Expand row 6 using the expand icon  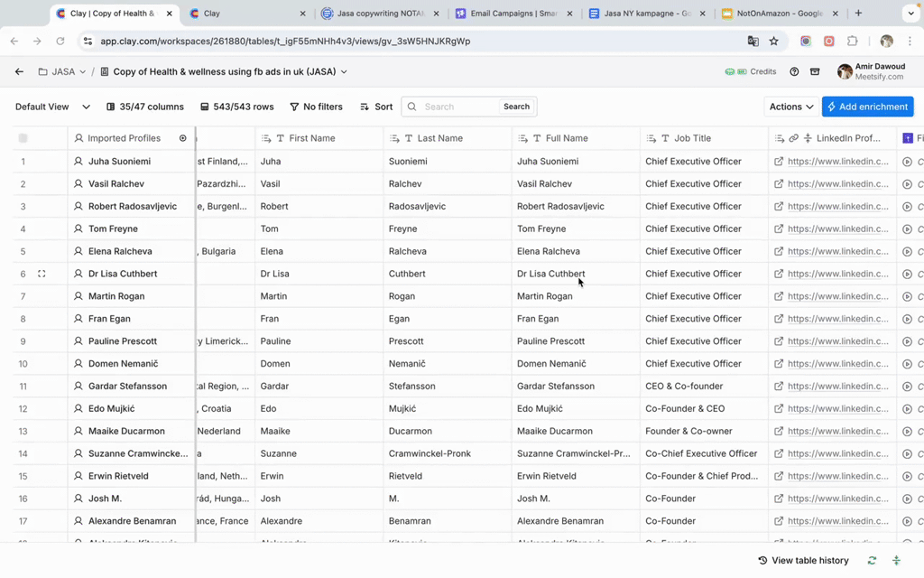point(42,274)
